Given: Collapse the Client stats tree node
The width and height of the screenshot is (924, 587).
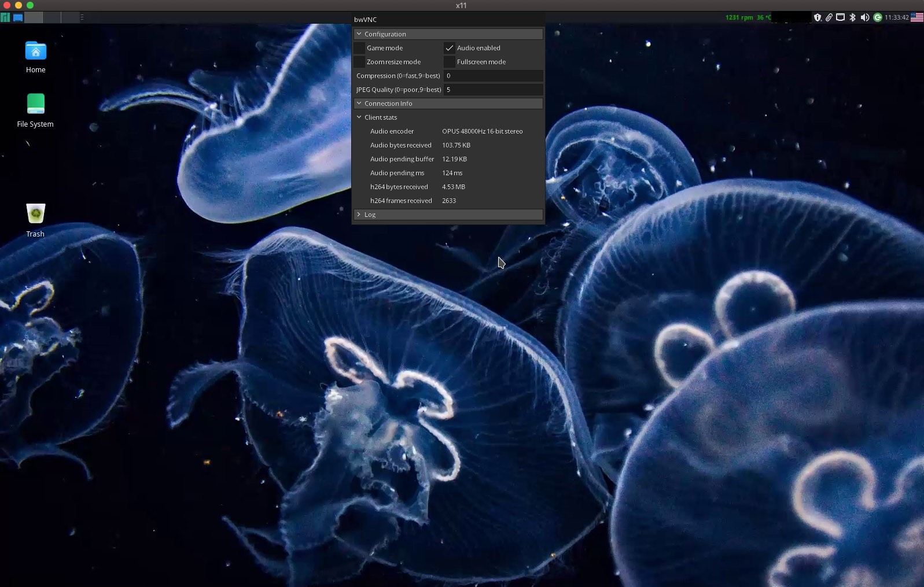Looking at the screenshot, I should [x=377, y=117].
